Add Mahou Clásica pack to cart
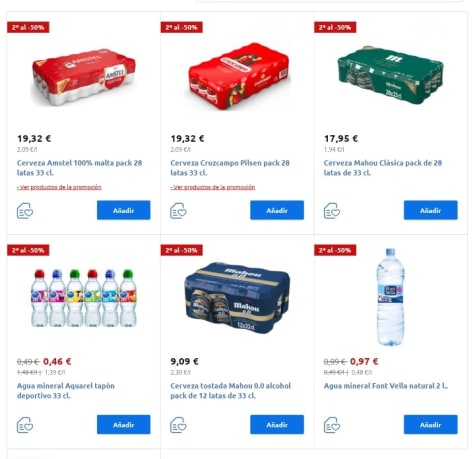 431,210
